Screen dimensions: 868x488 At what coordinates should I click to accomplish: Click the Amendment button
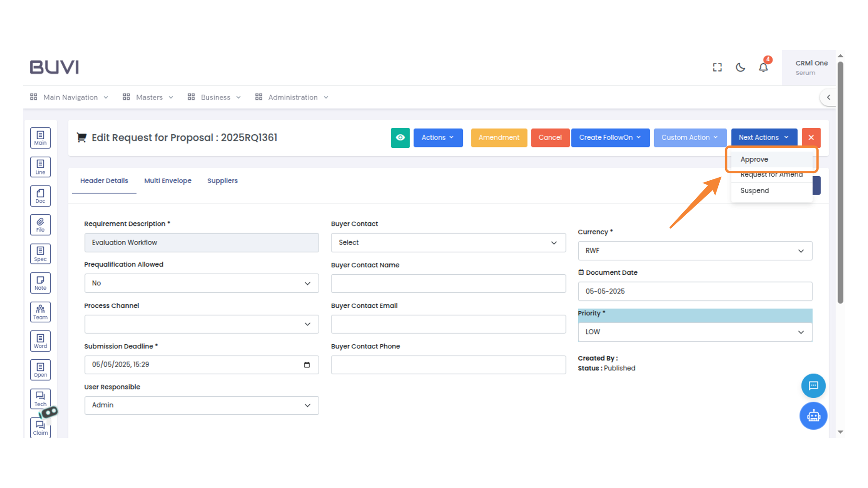click(x=499, y=137)
